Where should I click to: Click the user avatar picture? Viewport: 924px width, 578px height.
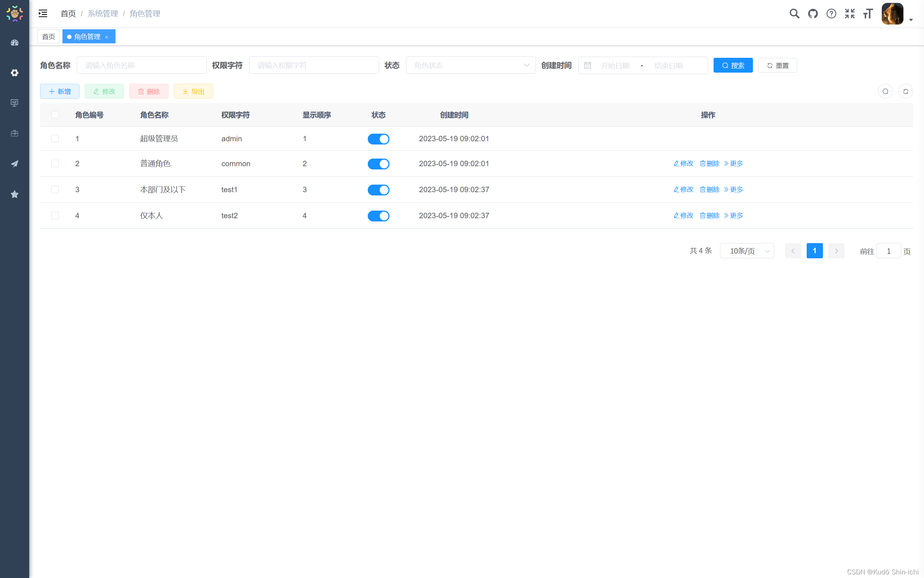pos(892,14)
